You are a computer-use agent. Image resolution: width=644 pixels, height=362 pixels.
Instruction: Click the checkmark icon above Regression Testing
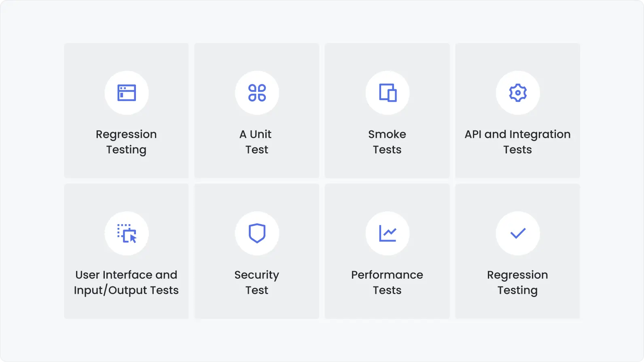click(x=518, y=234)
